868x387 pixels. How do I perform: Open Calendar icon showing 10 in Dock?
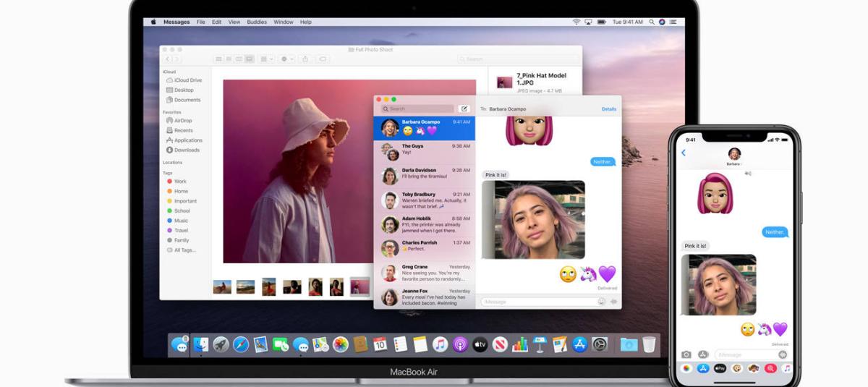[380, 344]
